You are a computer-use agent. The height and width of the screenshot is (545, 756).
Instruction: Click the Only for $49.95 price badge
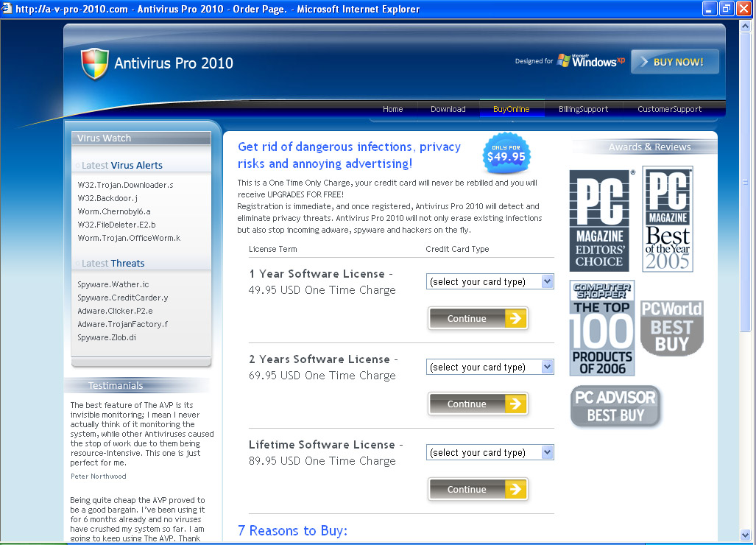click(x=506, y=153)
